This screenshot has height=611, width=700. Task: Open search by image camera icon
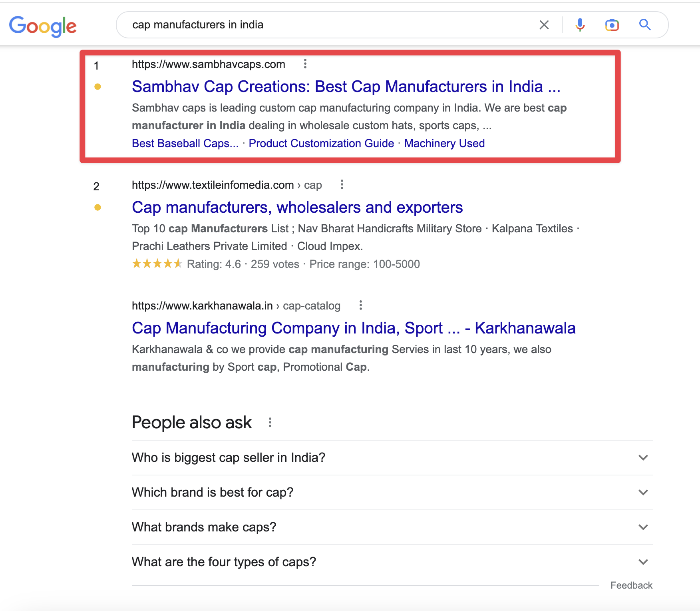tap(612, 25)
